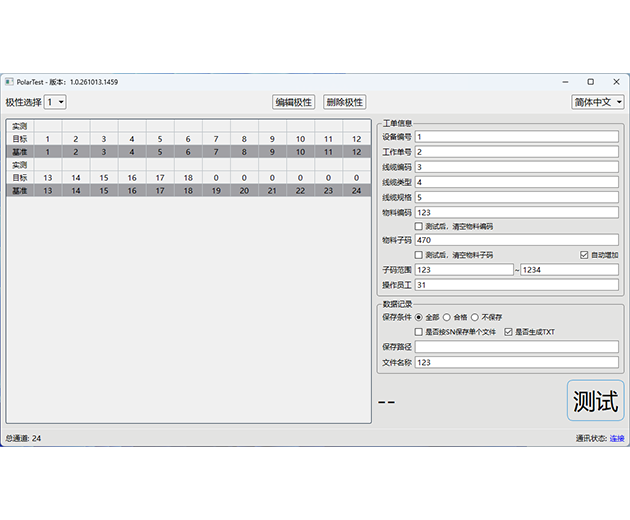The width and height of the screenshot is (630, 520).
Task: Click cell 12 in the first 基准 row
Action: coord(356,152)
